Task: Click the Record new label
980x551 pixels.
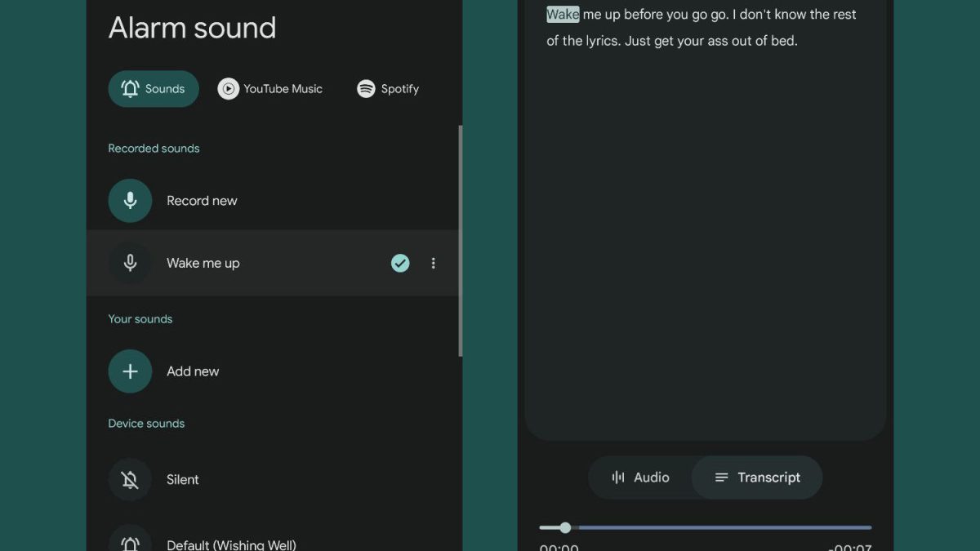Action: (x=202, y=201)
